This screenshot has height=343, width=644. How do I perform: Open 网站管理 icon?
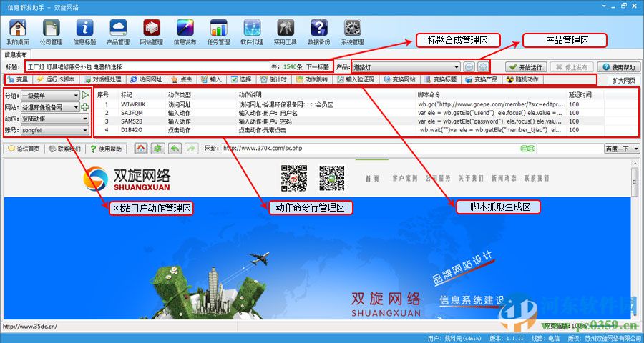pyautogui.click(x=152, y=32)
